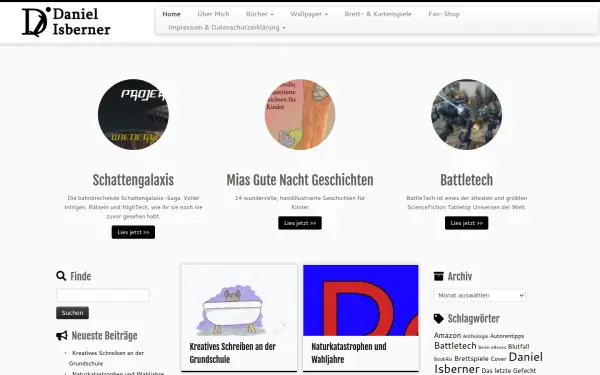This screenshot has width=600, height=375.
Task: Select the Anthologie tag
Action: [476, 336]
